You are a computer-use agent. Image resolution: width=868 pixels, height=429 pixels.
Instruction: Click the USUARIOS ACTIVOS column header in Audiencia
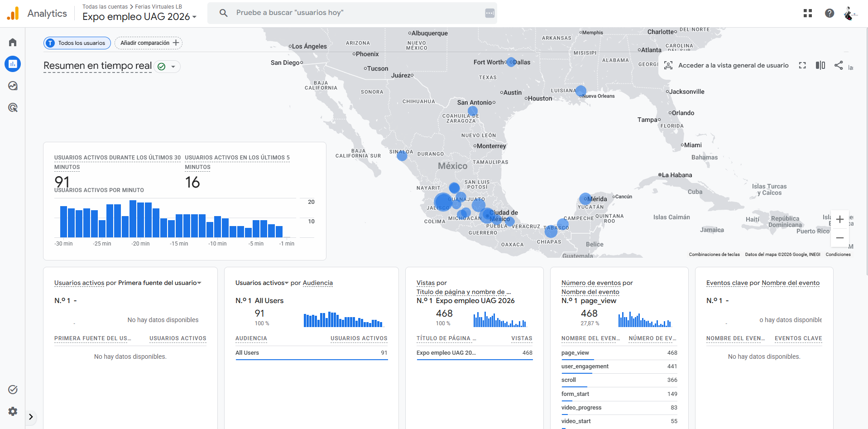click(x=359, y=338)
